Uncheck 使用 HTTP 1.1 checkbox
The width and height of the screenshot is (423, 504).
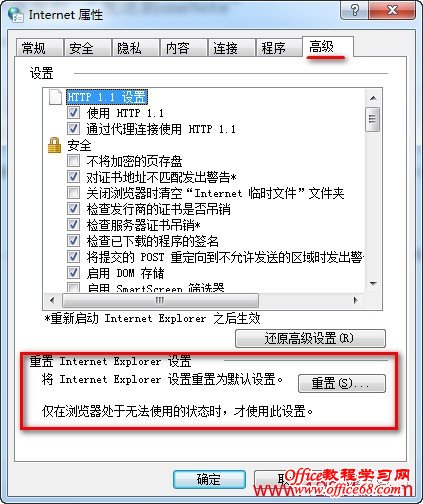[x=73, y=112]
